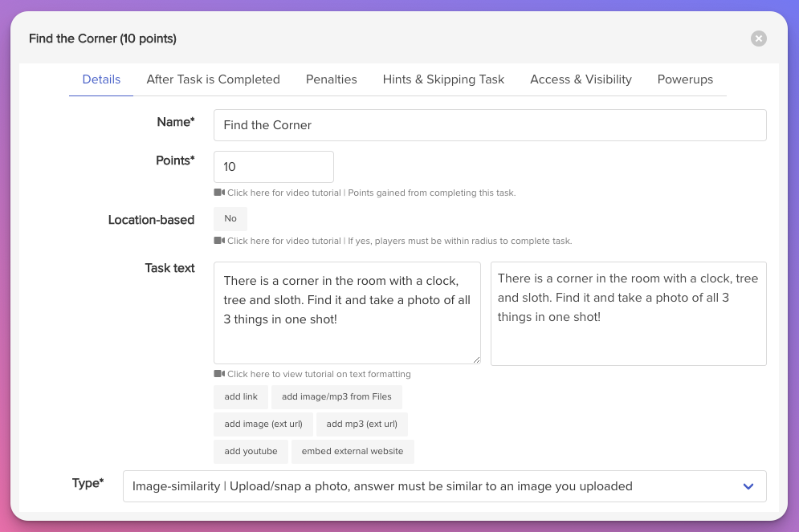Click add image/mp3 from Files button
This screenshot has height=532, width=799.
click(x=336, y=396)
